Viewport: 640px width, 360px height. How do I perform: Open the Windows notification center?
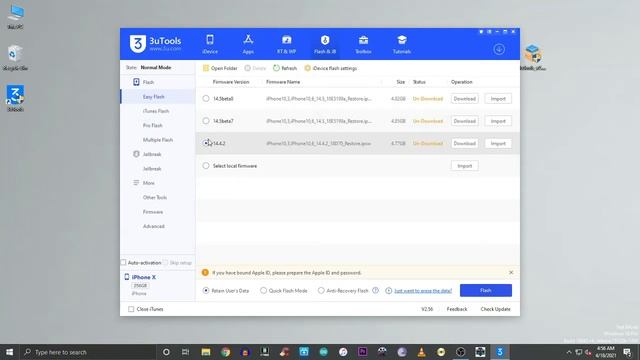pos(627,352)
